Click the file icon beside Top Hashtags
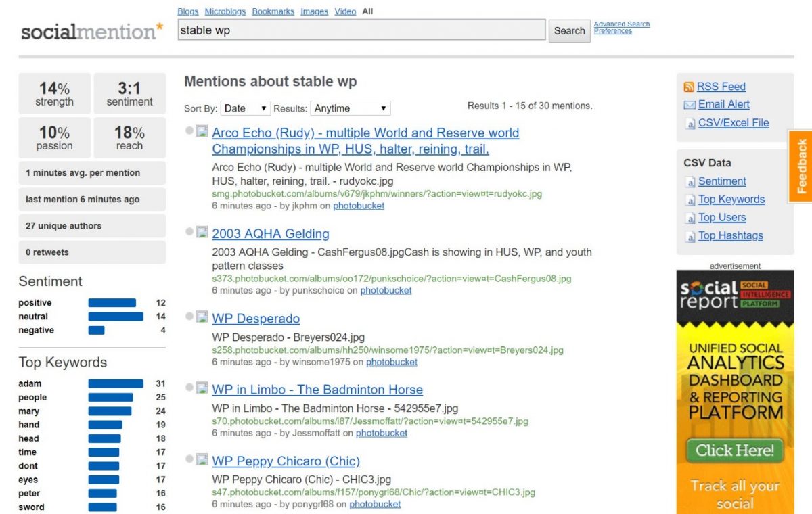The width and height of the screenshot is (812, 514). 690,237
